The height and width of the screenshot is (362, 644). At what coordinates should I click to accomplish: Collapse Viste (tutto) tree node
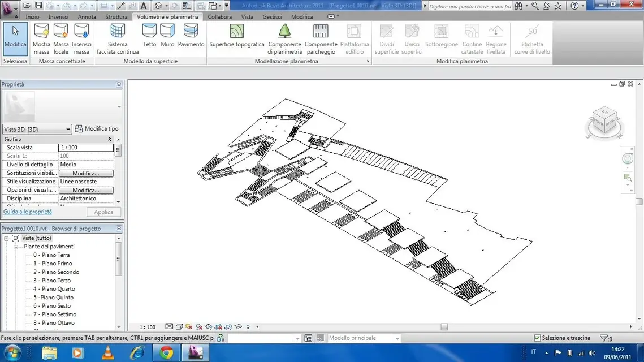point(6,238)
